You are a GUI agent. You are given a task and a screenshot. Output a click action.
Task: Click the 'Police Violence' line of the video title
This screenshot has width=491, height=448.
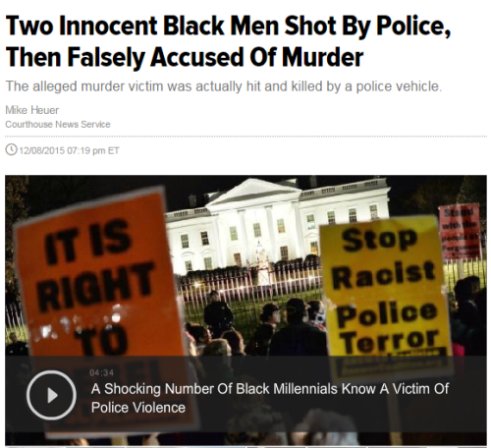pyautogui.click(x=138, y=408)
